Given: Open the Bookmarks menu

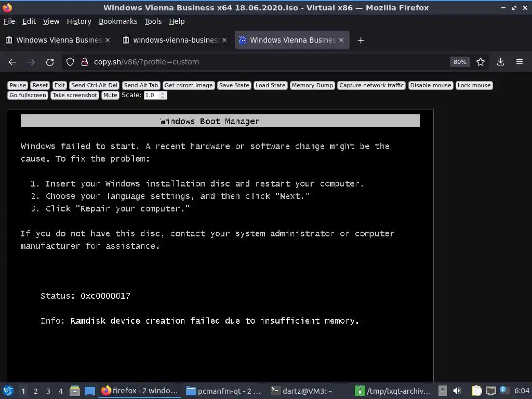Looking at the screenshot, I should pyautogui.click(x=118, y=21).
